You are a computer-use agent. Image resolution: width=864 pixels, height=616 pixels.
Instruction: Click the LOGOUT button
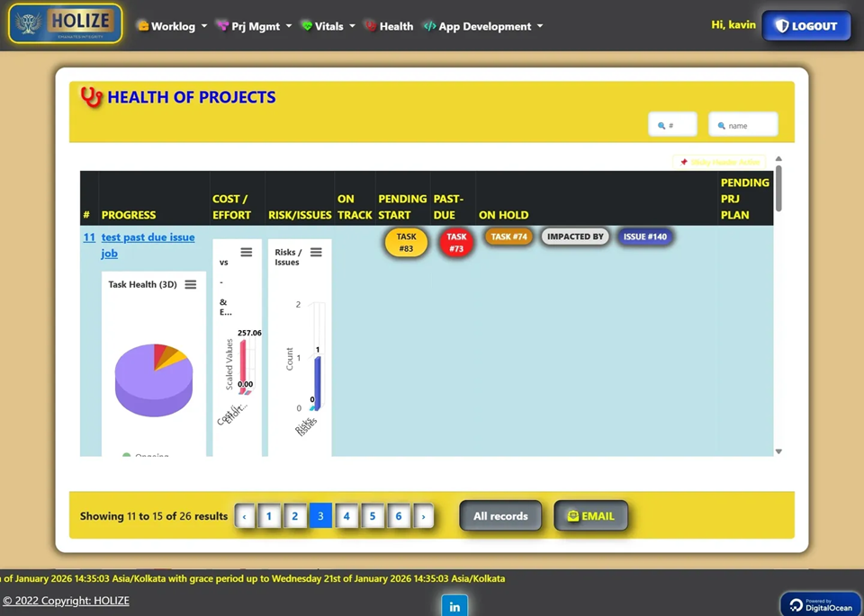[806, 26]
